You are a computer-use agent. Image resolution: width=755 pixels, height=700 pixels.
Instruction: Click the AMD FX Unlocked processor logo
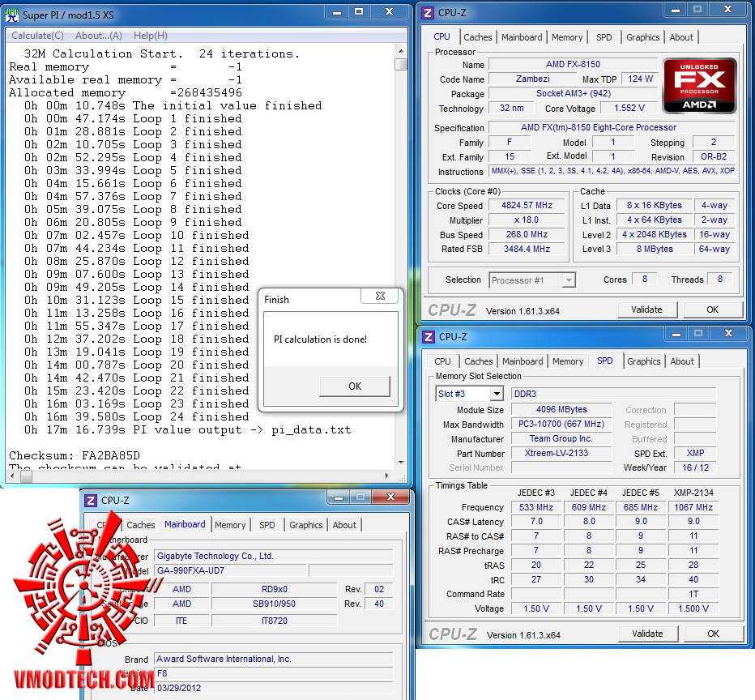point(699,86)
